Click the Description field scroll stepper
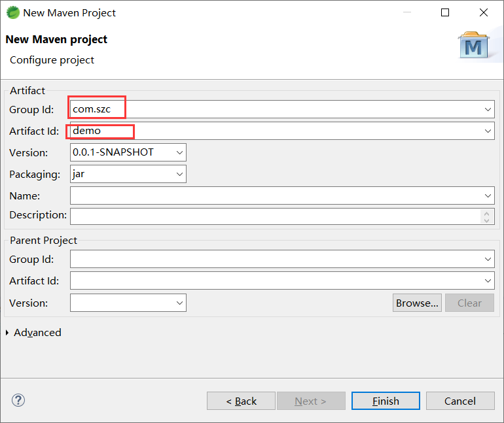 click(486, 216)
